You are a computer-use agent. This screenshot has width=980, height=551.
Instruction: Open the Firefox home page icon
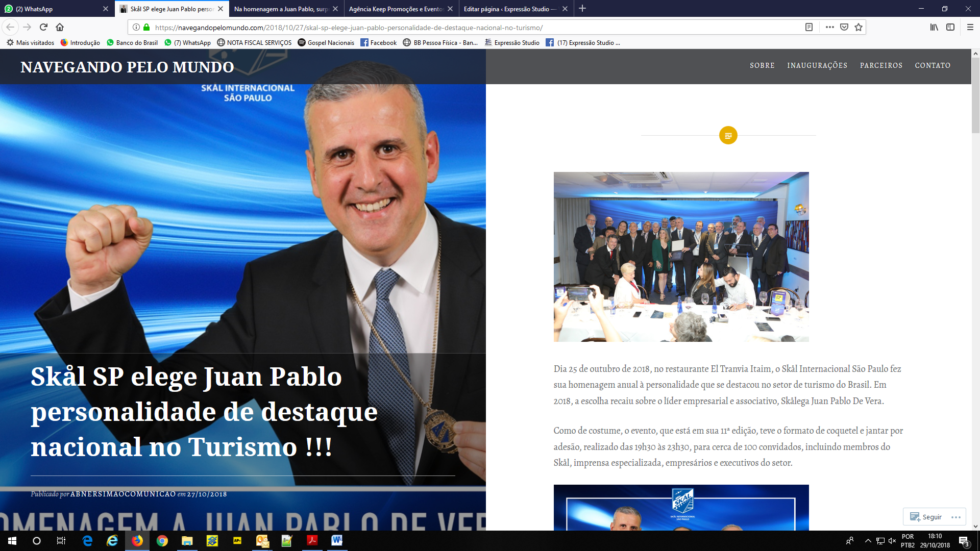pos(60,27)
